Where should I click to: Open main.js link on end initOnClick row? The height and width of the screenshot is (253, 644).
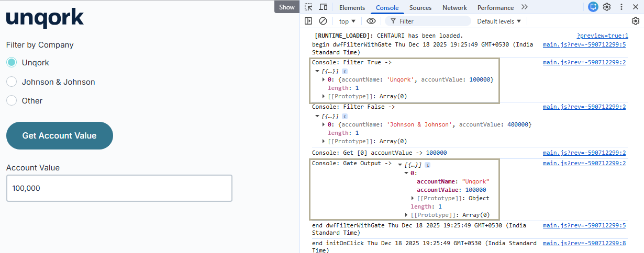tap(584, 243)
